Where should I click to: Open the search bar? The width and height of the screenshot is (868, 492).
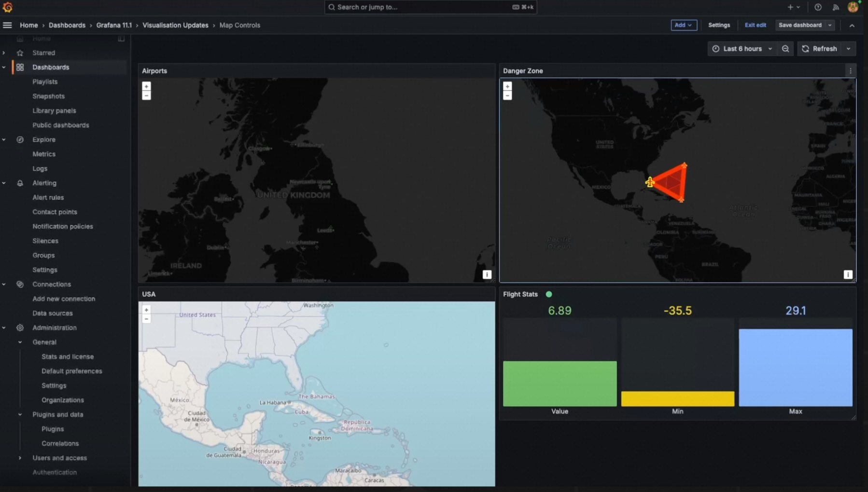tap(430, 7)
